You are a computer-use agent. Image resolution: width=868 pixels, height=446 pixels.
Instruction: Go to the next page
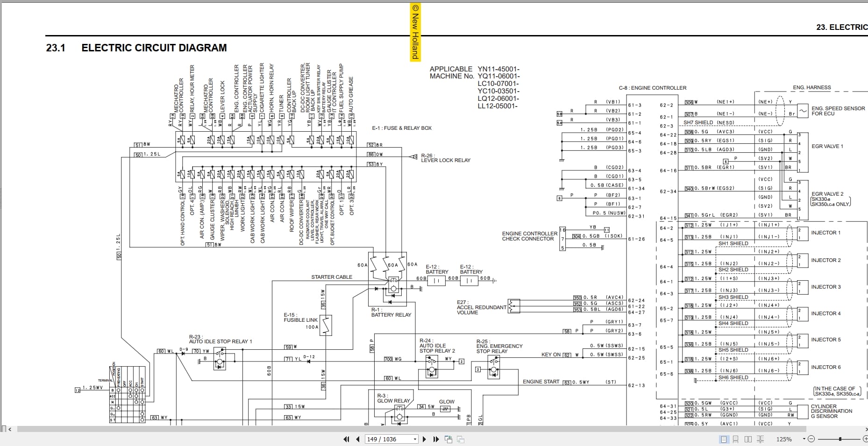(424, 439)
